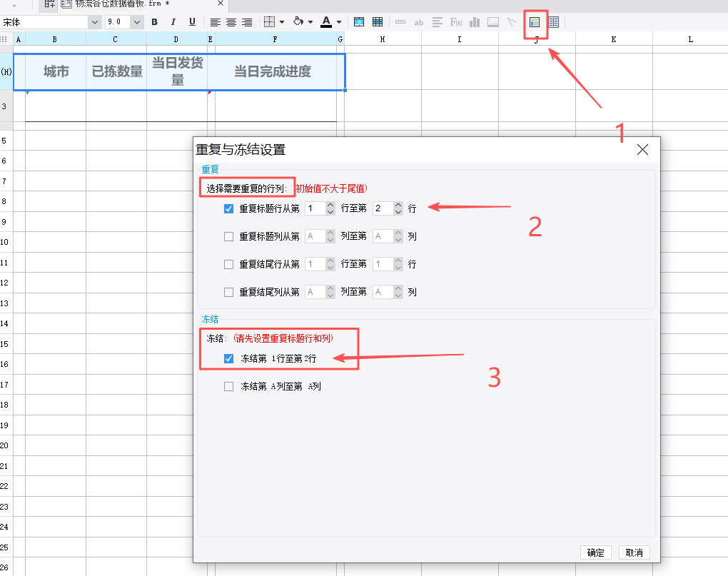Click the 确定 button
The height and width of the screenshot is (576, 728).
pos(596,552)
